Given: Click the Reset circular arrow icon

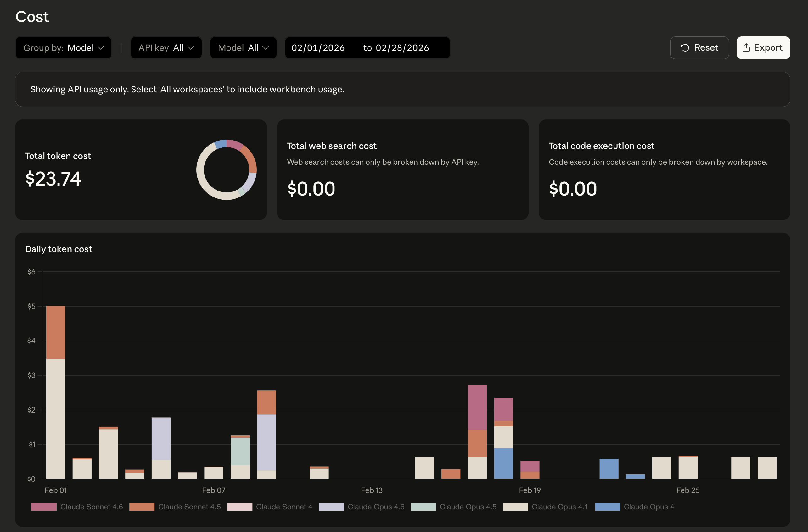Looking at the screenshot, I should click(x=685, y=48).
